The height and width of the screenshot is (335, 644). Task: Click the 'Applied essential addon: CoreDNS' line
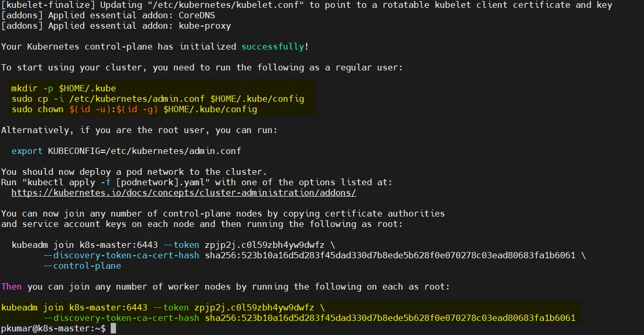tap(108, 15)
